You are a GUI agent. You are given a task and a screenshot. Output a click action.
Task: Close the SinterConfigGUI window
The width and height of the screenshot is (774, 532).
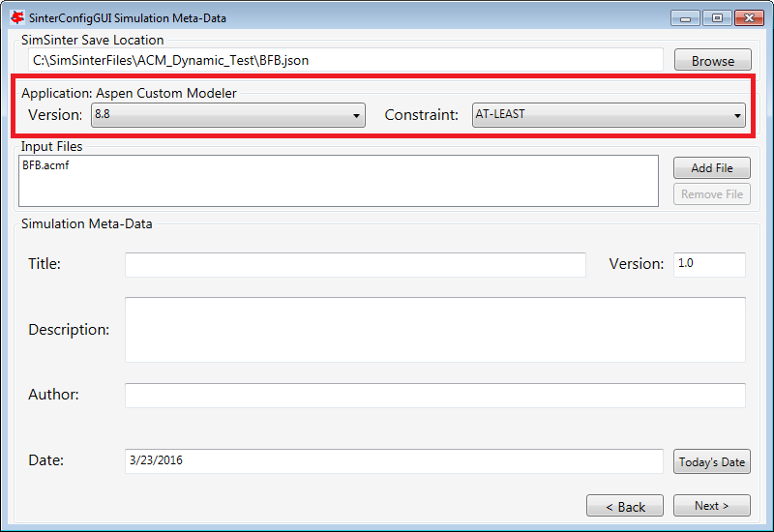(749, 18)
